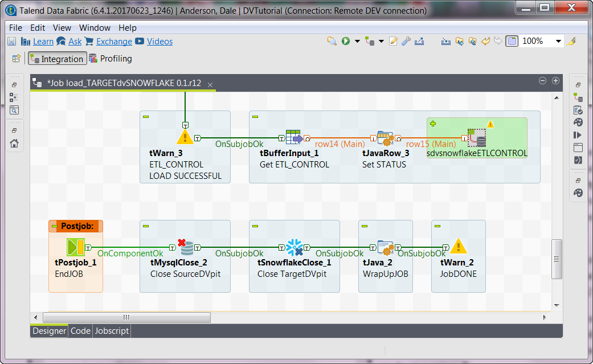The width and height of the screenshot is (593, 364).
Task: Open the Window menu
Action: 95,27
